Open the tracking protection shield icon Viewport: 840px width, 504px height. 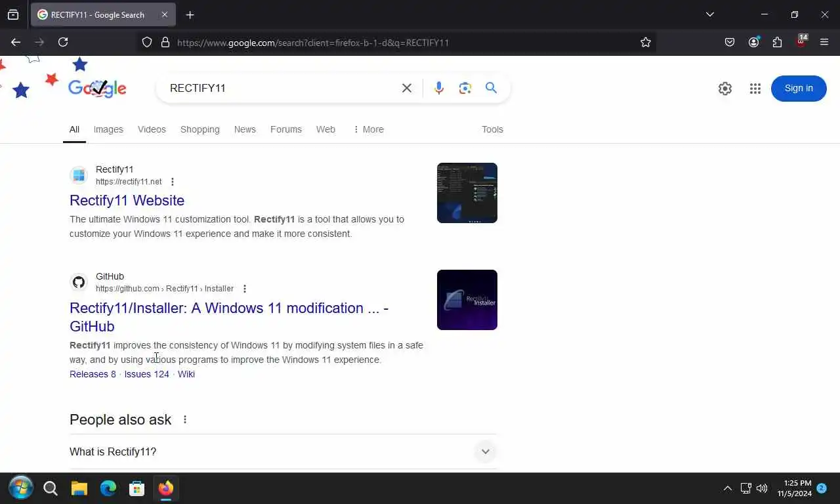coord(147,42)
